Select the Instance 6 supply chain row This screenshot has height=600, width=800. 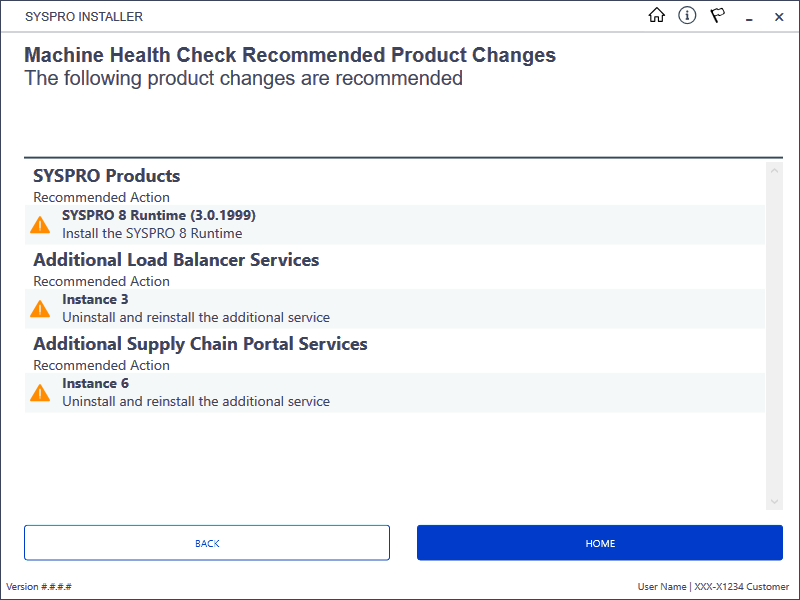point(395,393)
